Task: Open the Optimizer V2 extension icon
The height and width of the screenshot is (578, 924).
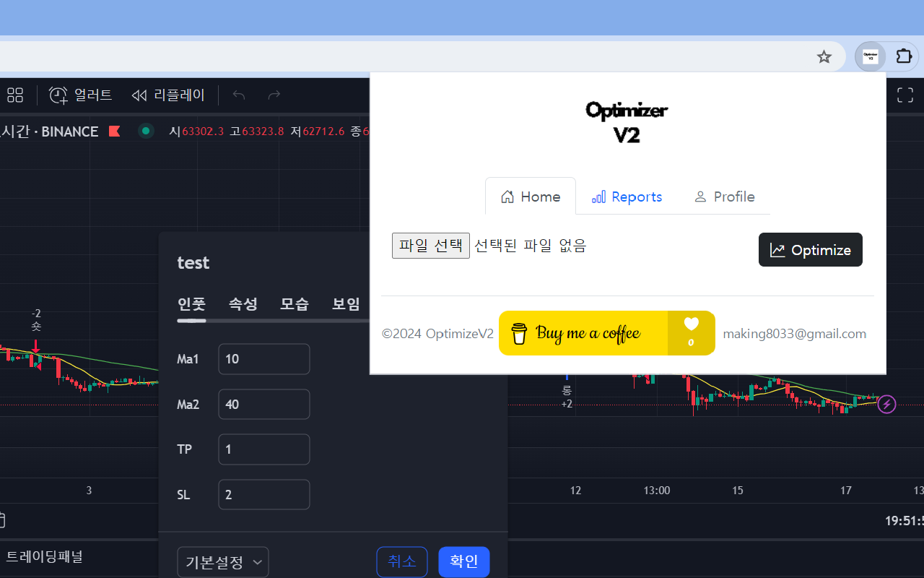Action: point(870,56)
